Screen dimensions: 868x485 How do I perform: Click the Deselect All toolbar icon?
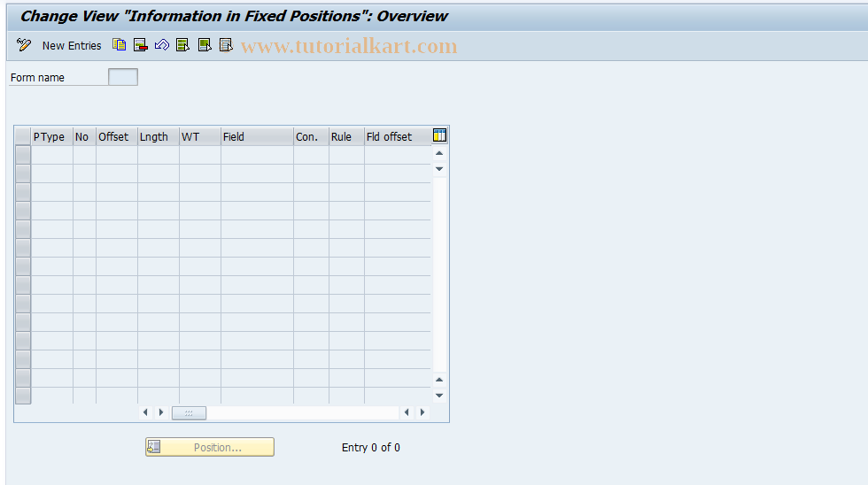226,45
